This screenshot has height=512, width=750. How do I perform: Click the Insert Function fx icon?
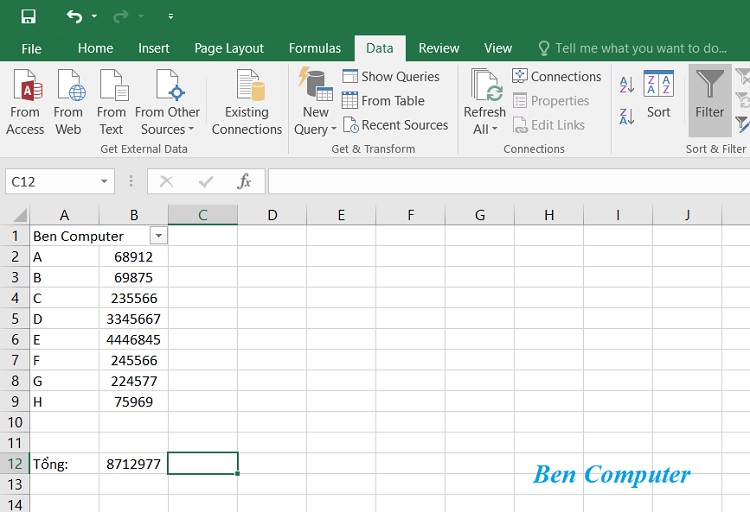coord(244,182)
